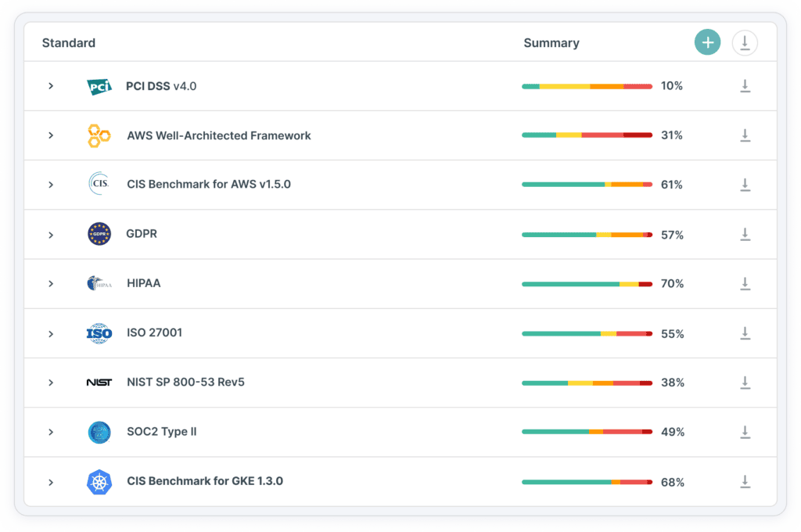Download the HIPAA report
Screen dimensions: 801x532
click(745, 284)
